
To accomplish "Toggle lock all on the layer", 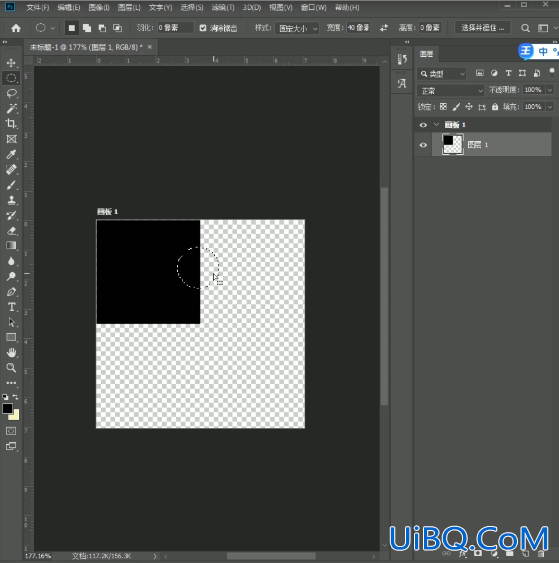I will tap(495, 107).
